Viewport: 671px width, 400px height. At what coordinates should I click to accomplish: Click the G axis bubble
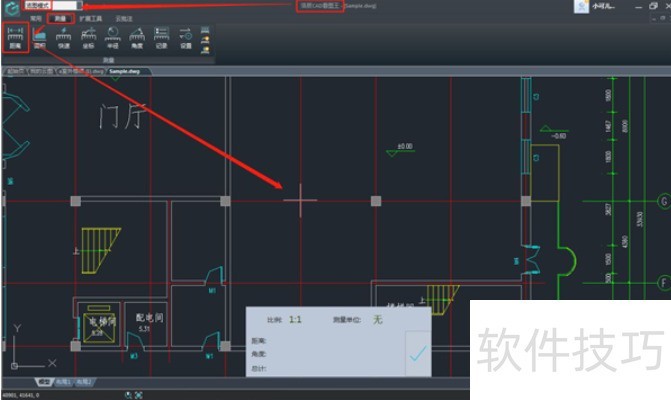[664, 201]
